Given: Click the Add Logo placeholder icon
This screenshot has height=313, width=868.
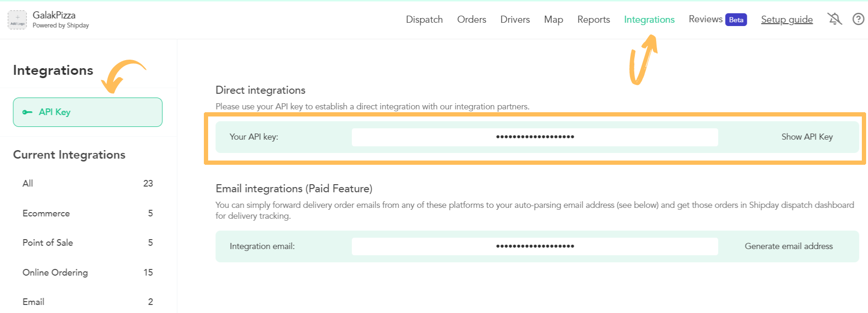Looking at the screenshot, I should [x=18, y=20].
